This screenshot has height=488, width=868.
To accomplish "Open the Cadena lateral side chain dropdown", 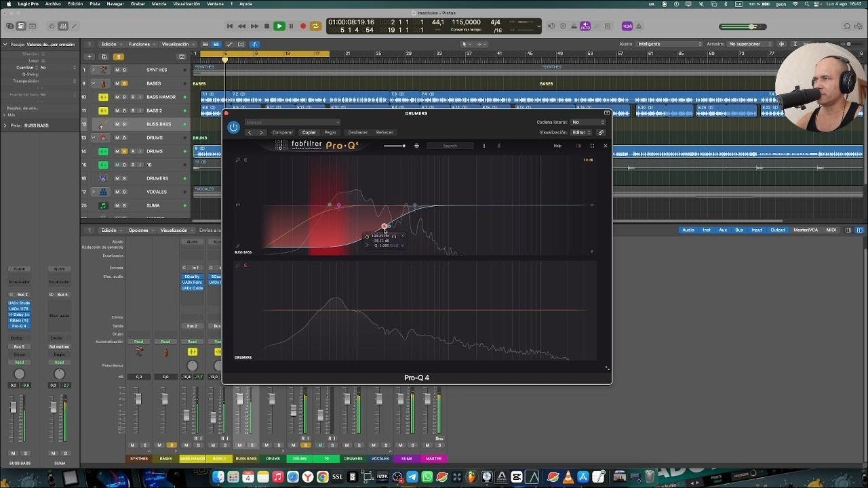I will click(588, 122).
